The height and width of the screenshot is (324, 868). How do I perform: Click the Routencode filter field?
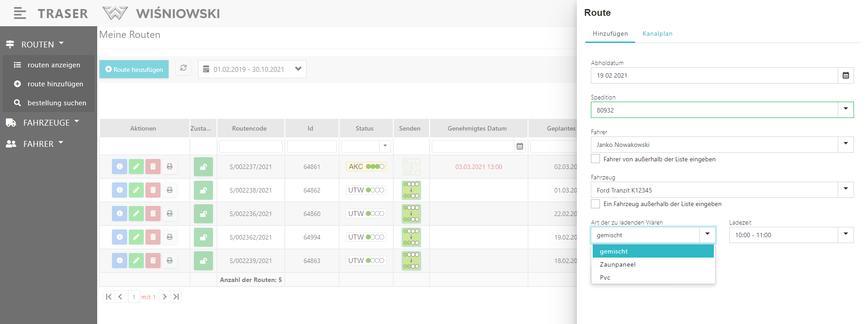tap(250, 146)
